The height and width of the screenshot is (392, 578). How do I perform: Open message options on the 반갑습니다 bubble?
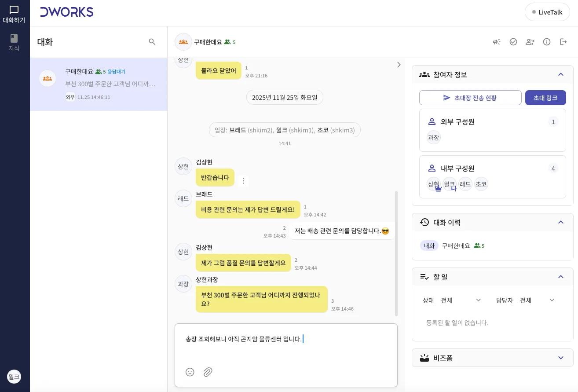243,181
